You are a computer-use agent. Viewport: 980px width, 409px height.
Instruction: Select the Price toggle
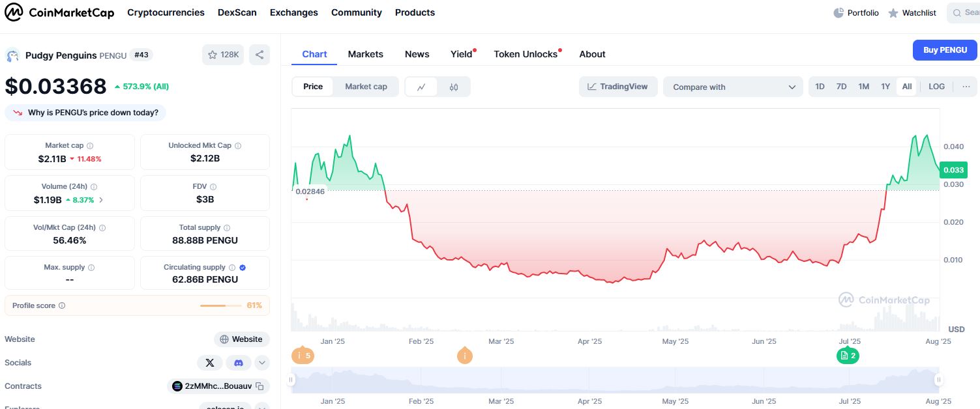tap(313, 87)
